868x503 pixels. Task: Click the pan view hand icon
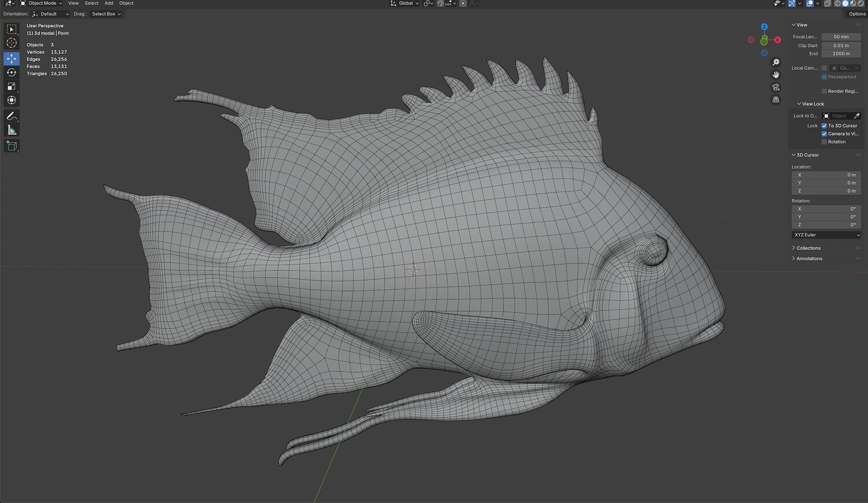pos(776,75)
